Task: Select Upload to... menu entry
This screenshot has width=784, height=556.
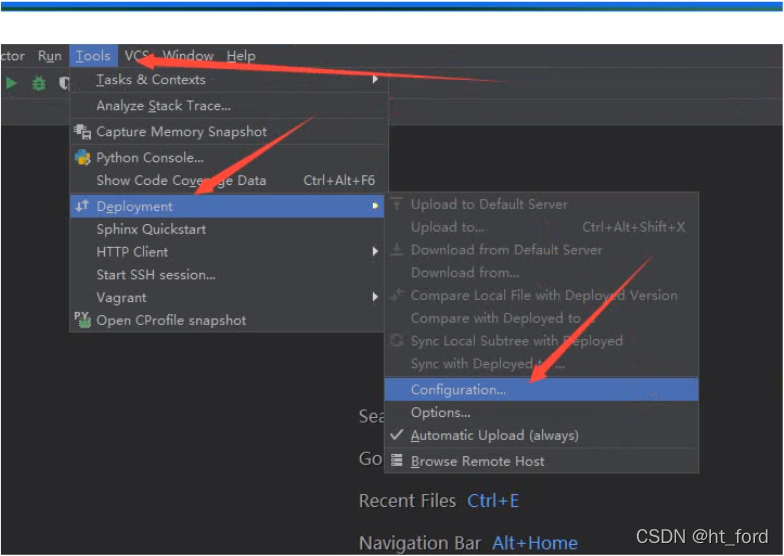Action: tap(542, 227)
